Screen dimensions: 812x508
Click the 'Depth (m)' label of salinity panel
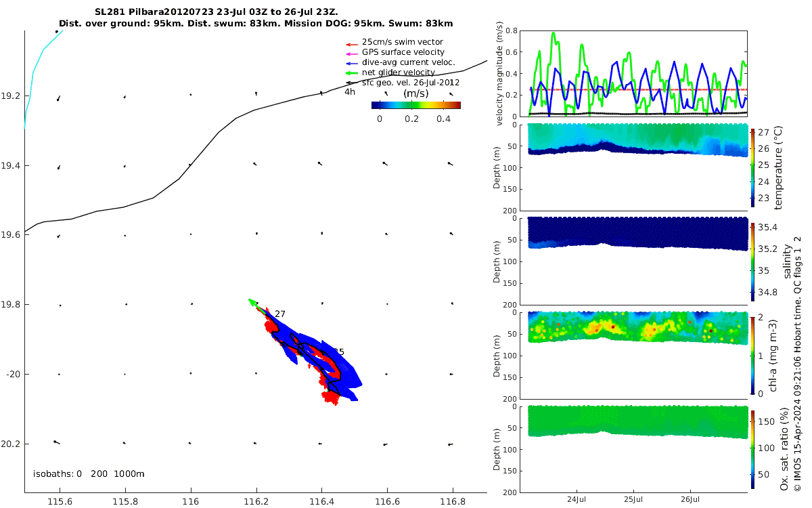tap(497, 261)
